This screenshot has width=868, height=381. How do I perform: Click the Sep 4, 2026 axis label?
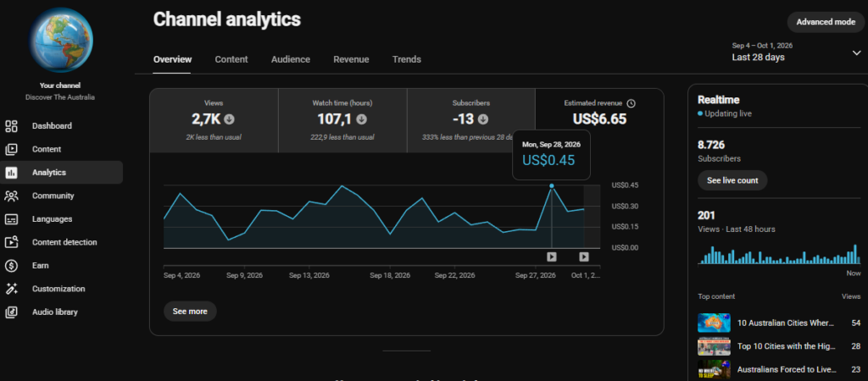[182, 275]
